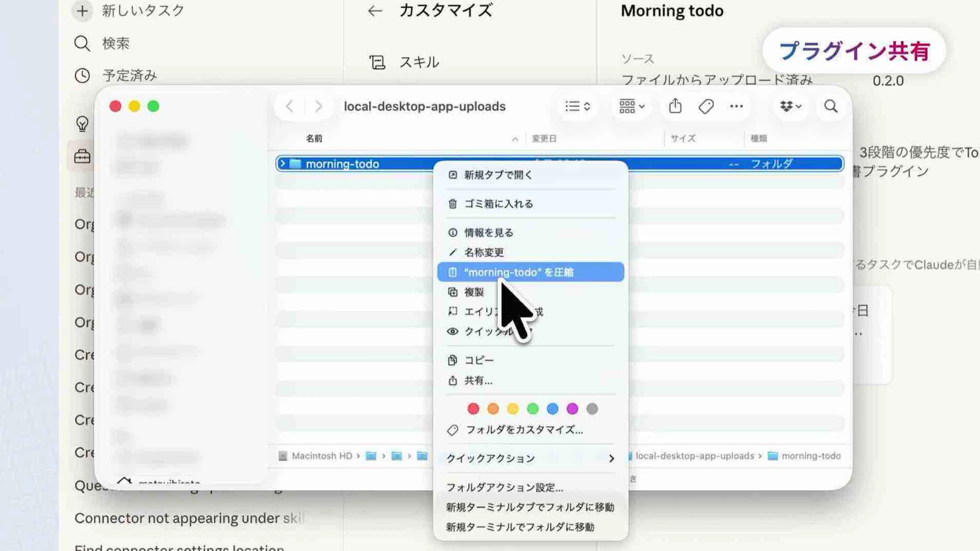Viewport: 980px width, 551px height.
Task: Open 検索 in the left sidebar
Action: (x=116, y=43)
